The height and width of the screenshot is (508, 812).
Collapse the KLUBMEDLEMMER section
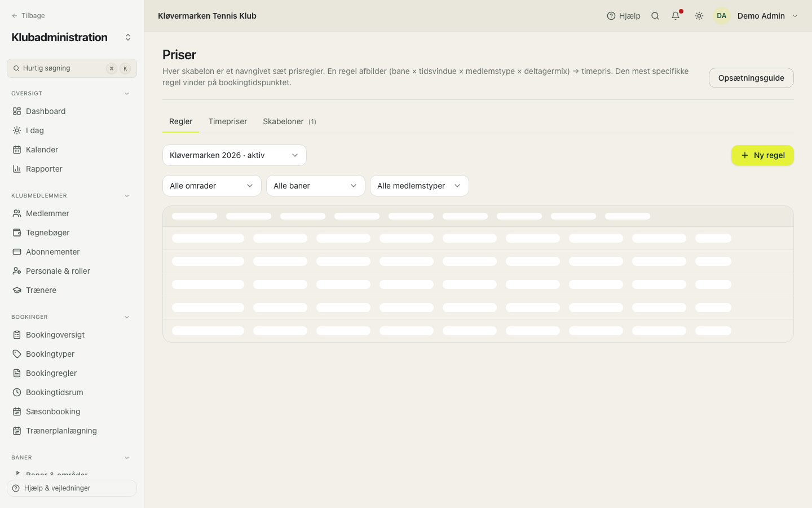pyautogui.click(x=127, y=196)
